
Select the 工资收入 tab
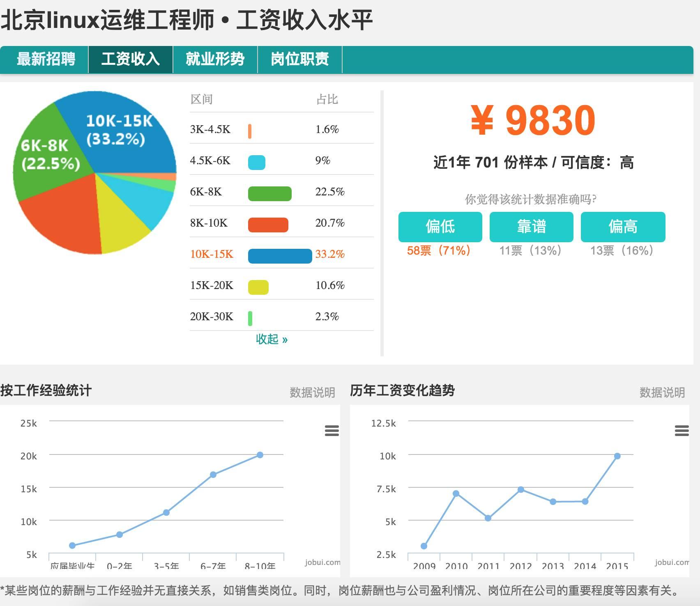point(131,60)
